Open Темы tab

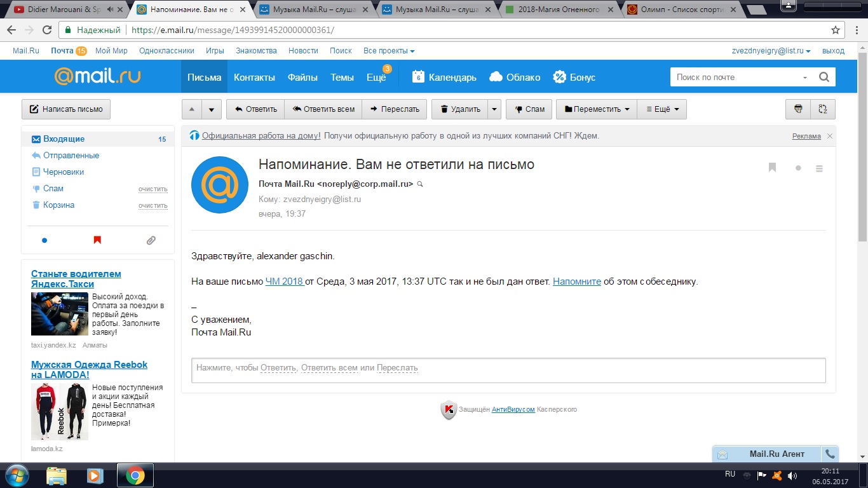point(342,77)
